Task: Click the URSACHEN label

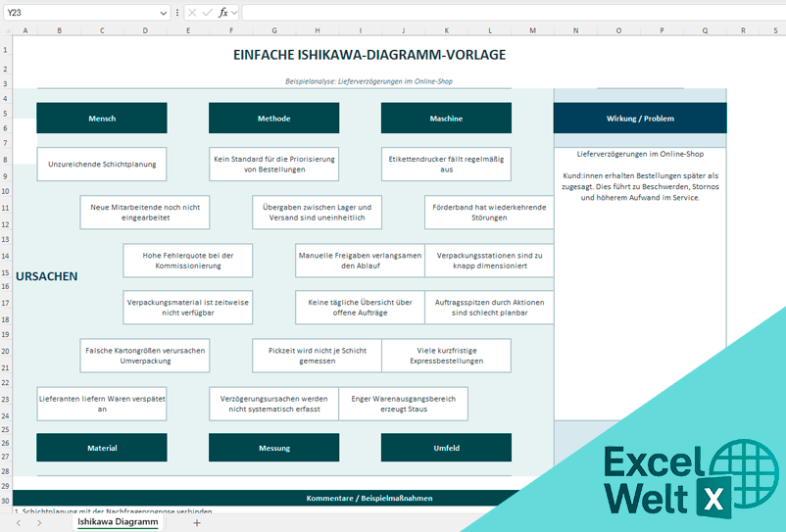Action: pos(47,276)
